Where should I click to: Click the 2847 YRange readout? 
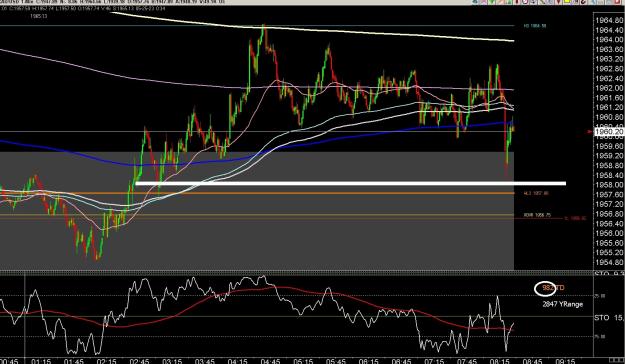(x=562, y=304)
